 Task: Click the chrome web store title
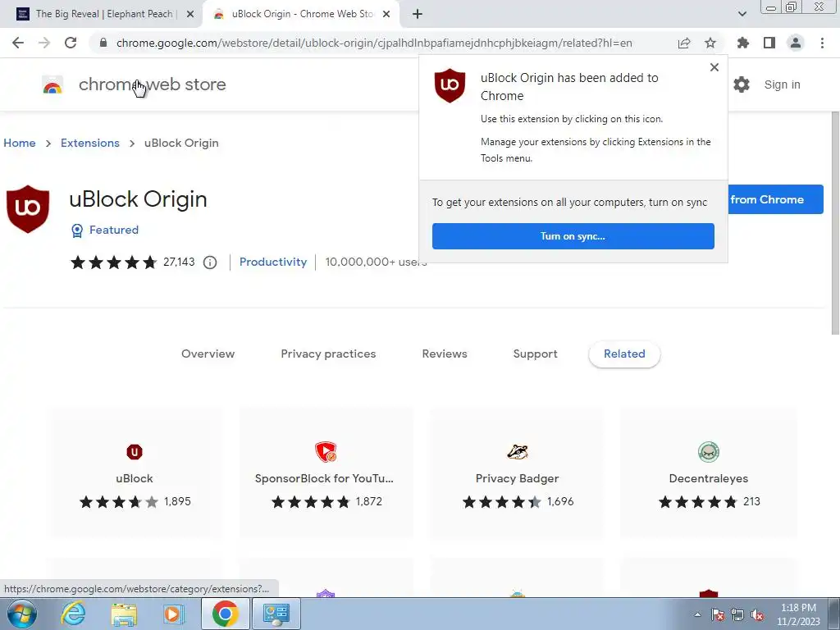tap(152, 84)
